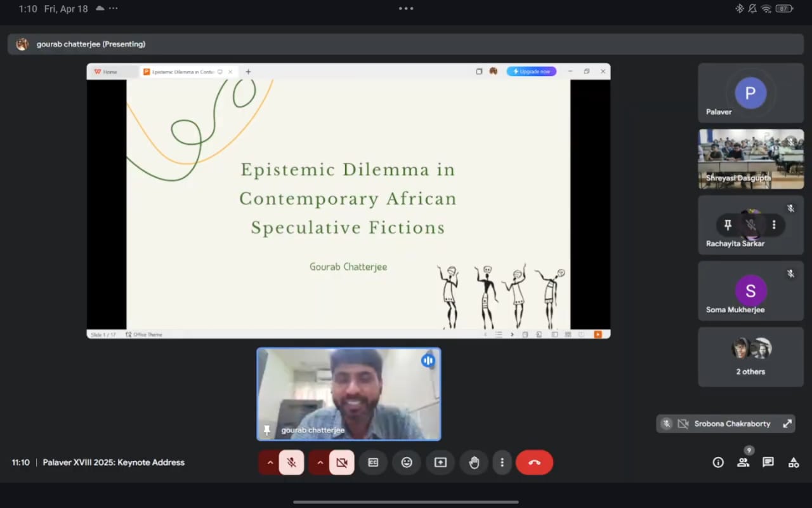Click the Upgrade now button
The image size is (812, 508).
(531, 72)
